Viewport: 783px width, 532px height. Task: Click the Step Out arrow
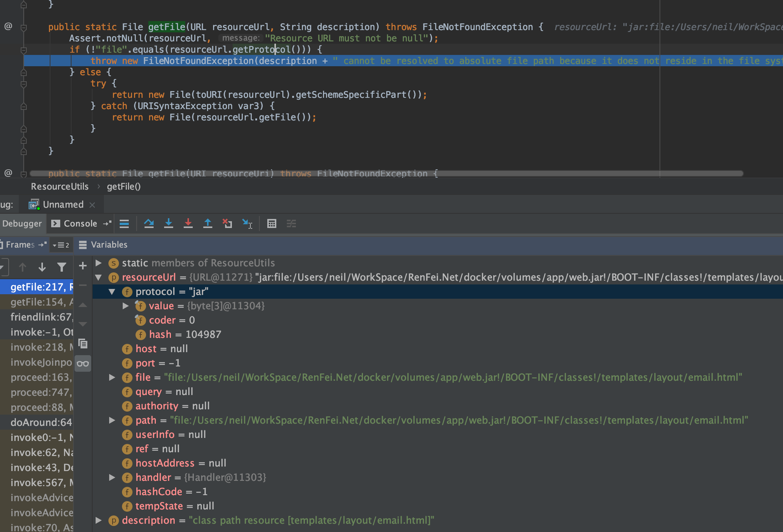[207, 224]
